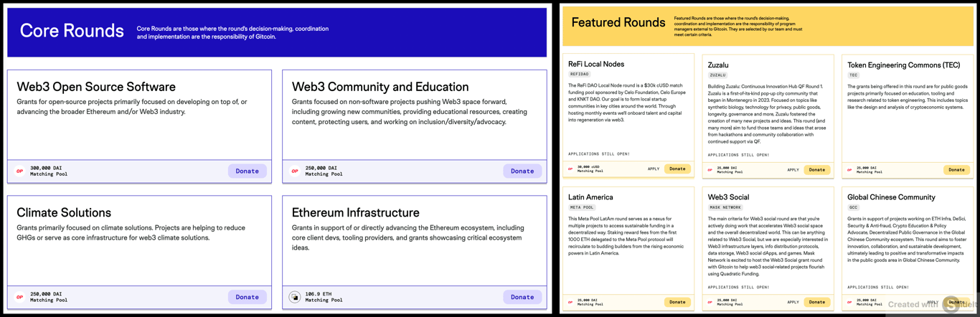Click the ETH token icon in Ethereum Infrastructure card
The height and width of the screenshot is (317, 980).
[295, 297]
